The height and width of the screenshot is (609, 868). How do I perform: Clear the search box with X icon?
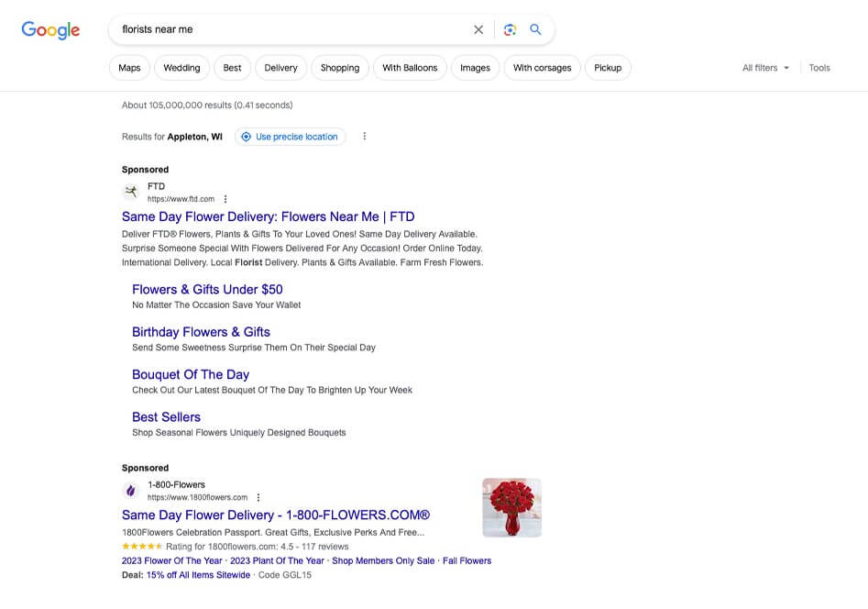pyautogui.click(x=478, y=29)
